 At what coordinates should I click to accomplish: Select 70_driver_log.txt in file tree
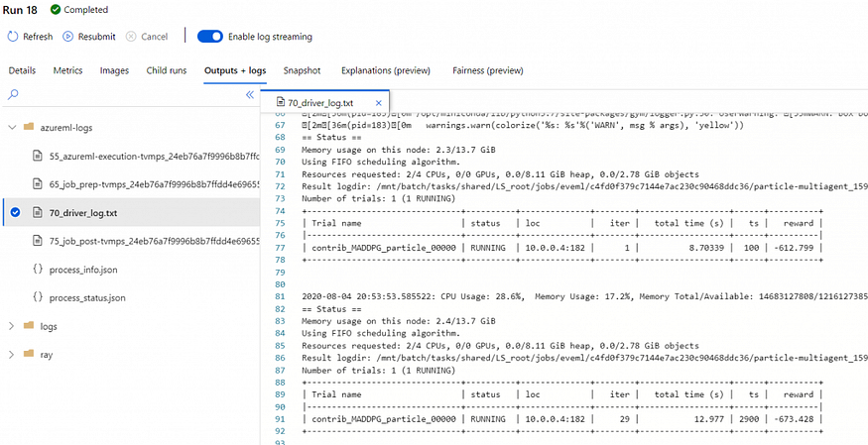pyautogui.click(x=83, y=213)
